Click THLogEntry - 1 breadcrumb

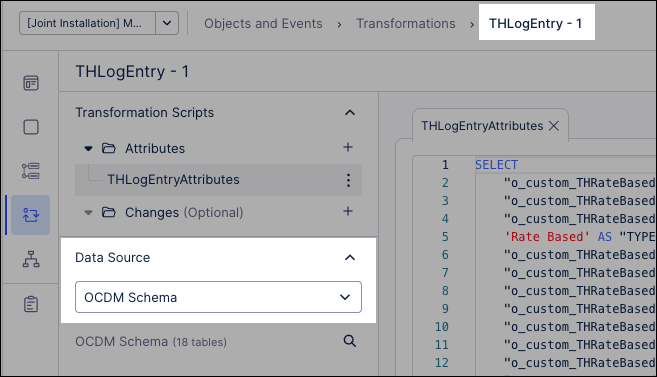click(535, 23)
